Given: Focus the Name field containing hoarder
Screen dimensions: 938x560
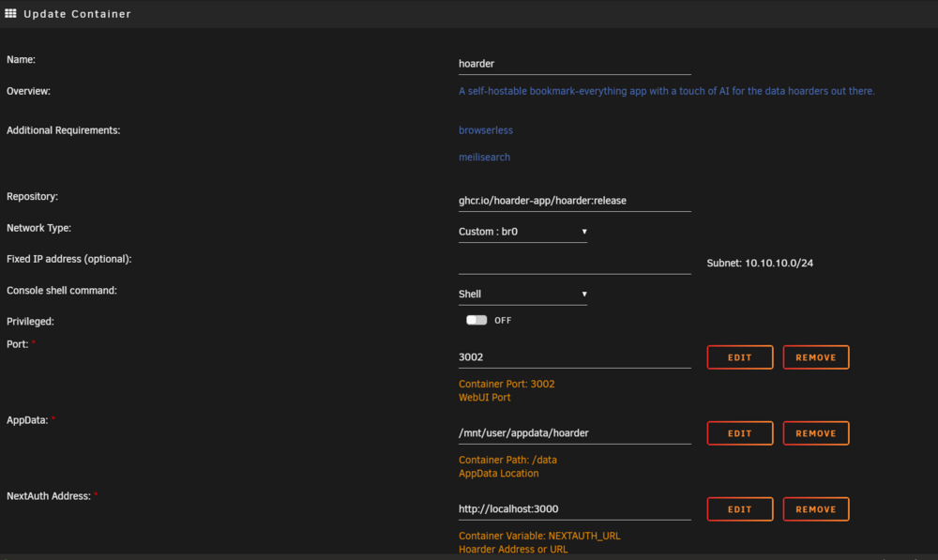Looking at the screenshot, I should [574, 64].
